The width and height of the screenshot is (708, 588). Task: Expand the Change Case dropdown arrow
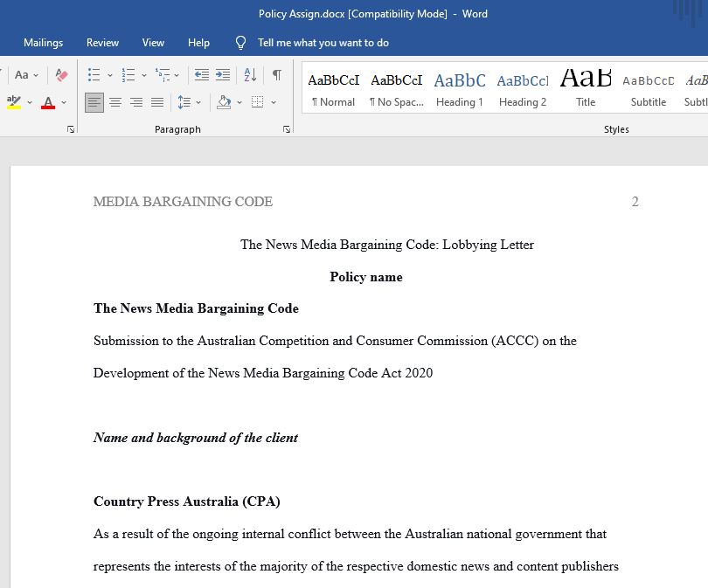pyautogui.click(x=36, y=75)
